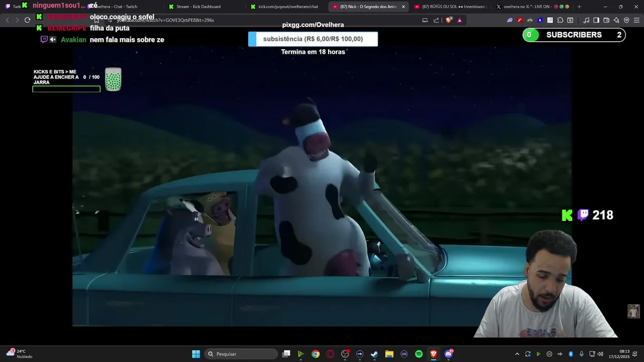The height and width of the screenshot is (362, 644).
Task: Click the microphone tray icon
Action: pos(582,354)
